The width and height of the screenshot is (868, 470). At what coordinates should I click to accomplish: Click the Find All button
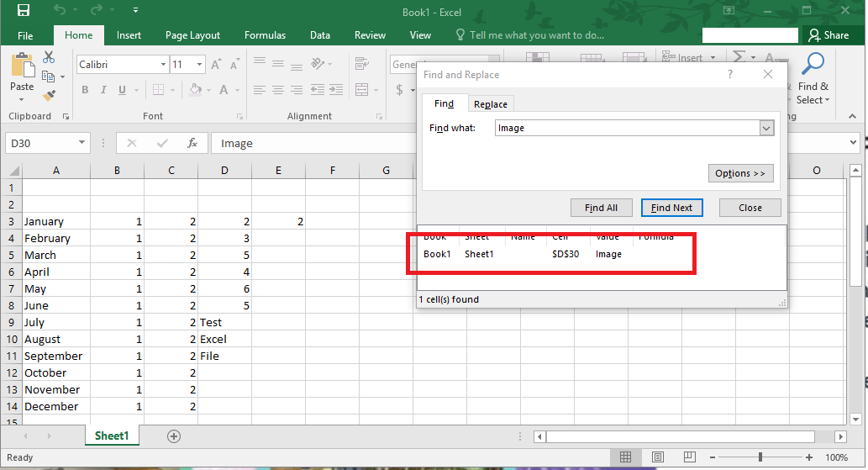point(601,208)
